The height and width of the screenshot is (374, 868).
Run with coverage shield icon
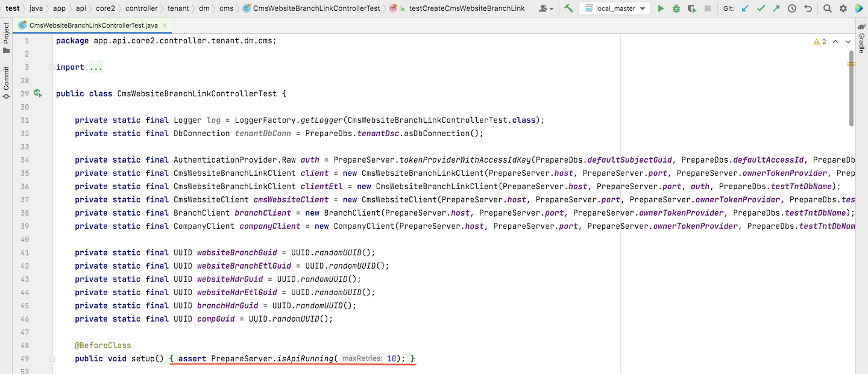(692, 8)
